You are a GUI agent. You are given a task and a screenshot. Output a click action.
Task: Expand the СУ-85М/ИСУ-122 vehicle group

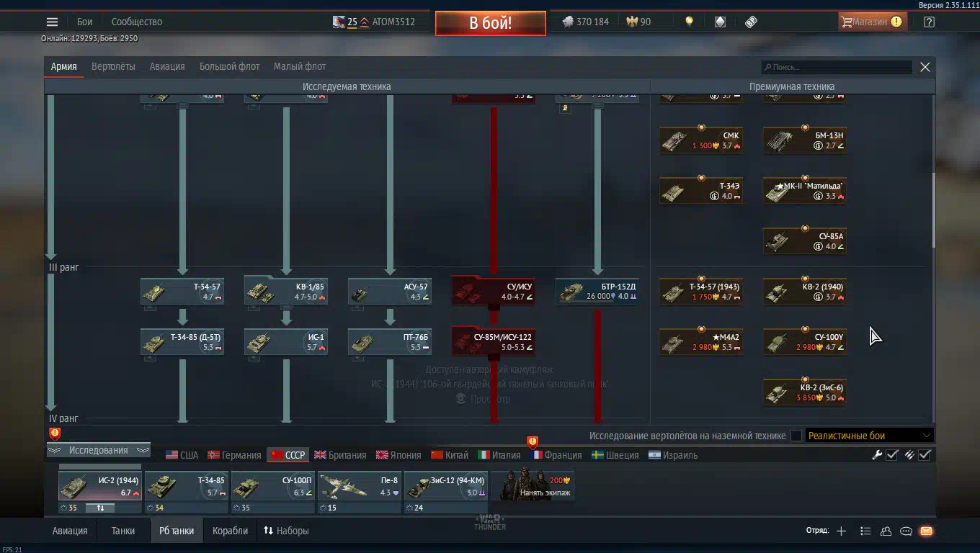pos(494,341)
